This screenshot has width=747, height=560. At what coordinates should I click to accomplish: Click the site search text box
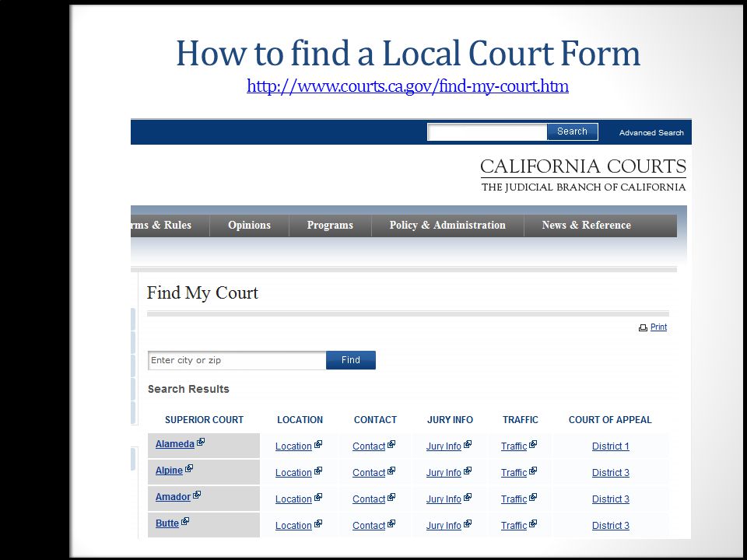[487, 132]
